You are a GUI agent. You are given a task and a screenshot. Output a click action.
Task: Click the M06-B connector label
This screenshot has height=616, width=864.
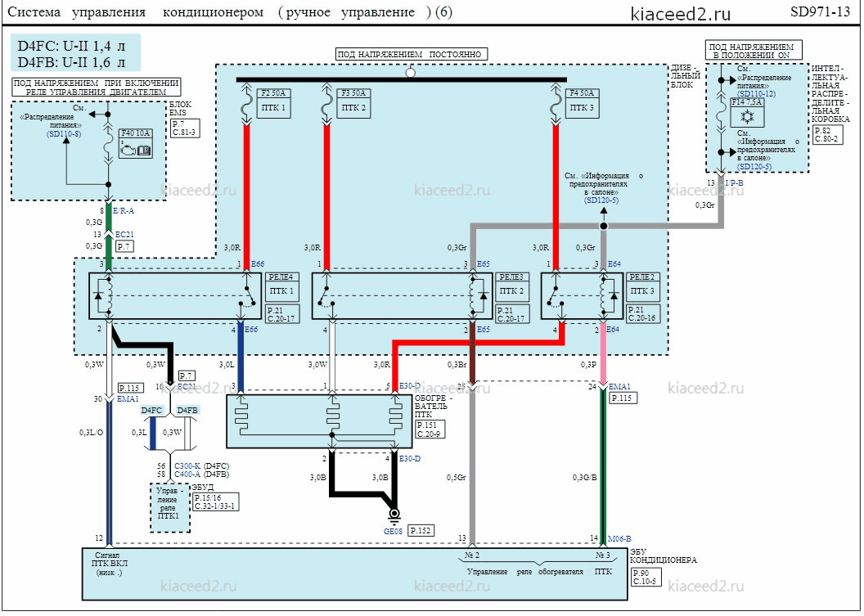(619, 538)
